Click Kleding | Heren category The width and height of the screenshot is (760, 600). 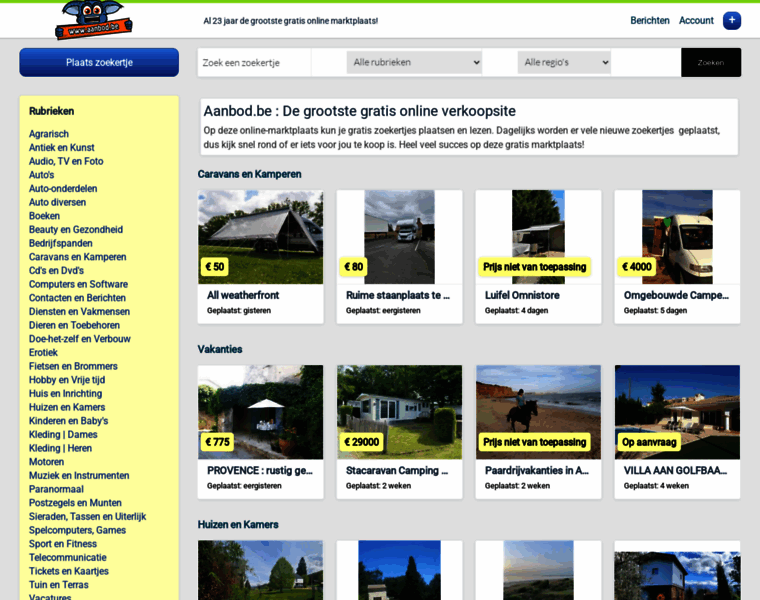click(61, 448)
